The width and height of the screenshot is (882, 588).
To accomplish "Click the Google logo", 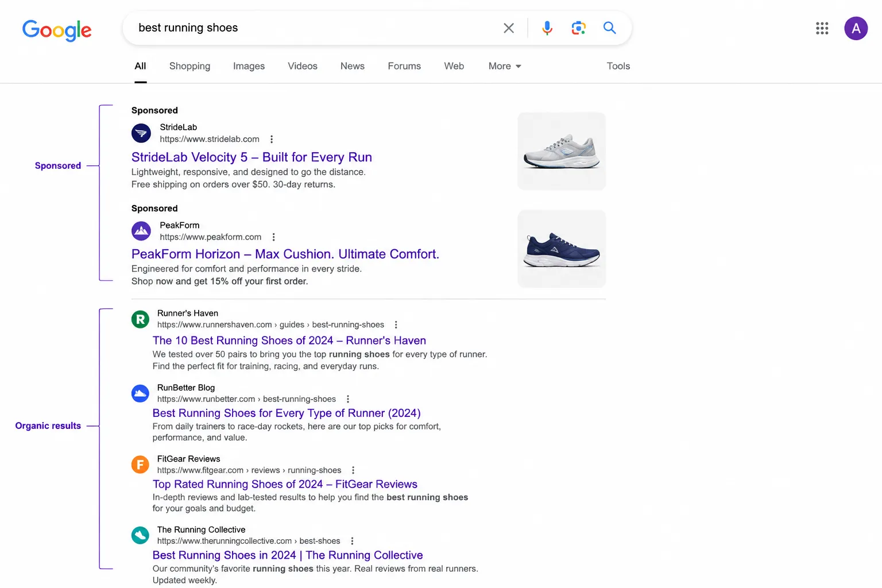I will coord(57,30).
